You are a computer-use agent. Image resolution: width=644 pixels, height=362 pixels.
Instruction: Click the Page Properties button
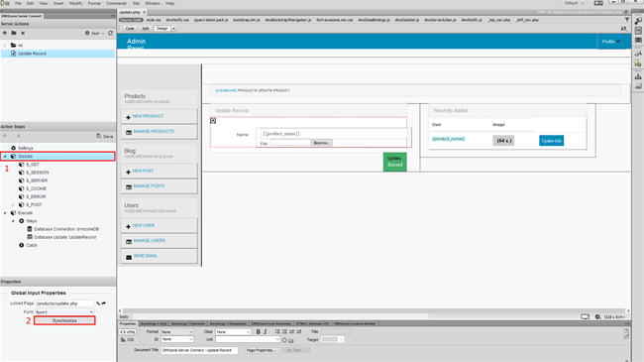click(x=262, y=350)
